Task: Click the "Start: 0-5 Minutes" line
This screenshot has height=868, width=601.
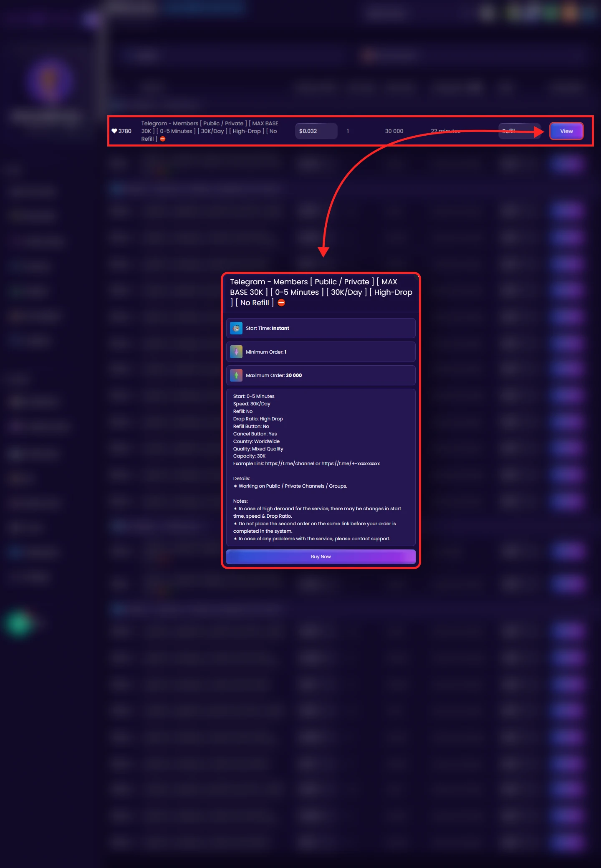Action: coord(254,396)
